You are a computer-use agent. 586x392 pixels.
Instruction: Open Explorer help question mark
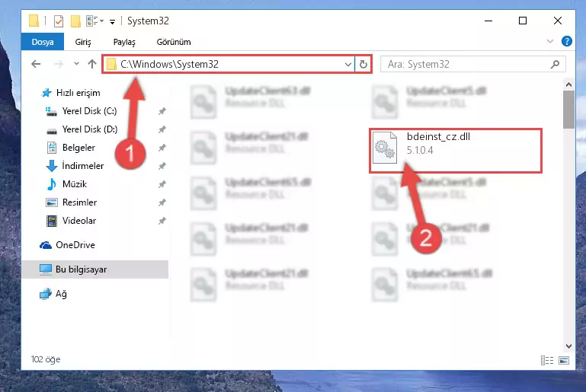[566, 41]
